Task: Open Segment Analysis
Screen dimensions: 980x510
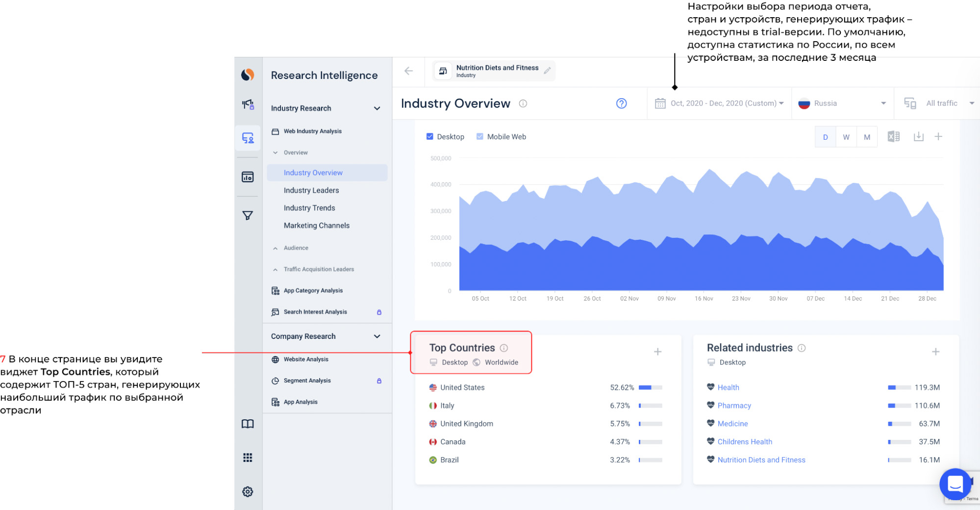Action: point(307,381)
